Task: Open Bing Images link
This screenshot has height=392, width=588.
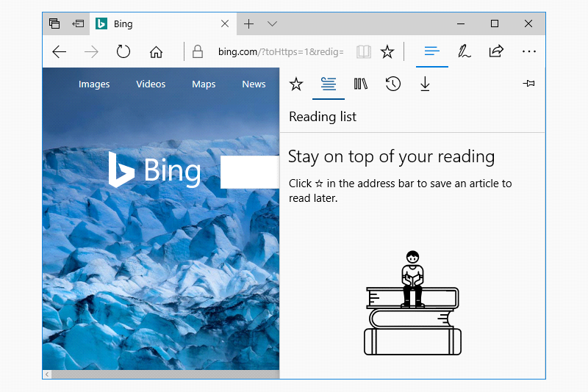Action: click(94, 84)
